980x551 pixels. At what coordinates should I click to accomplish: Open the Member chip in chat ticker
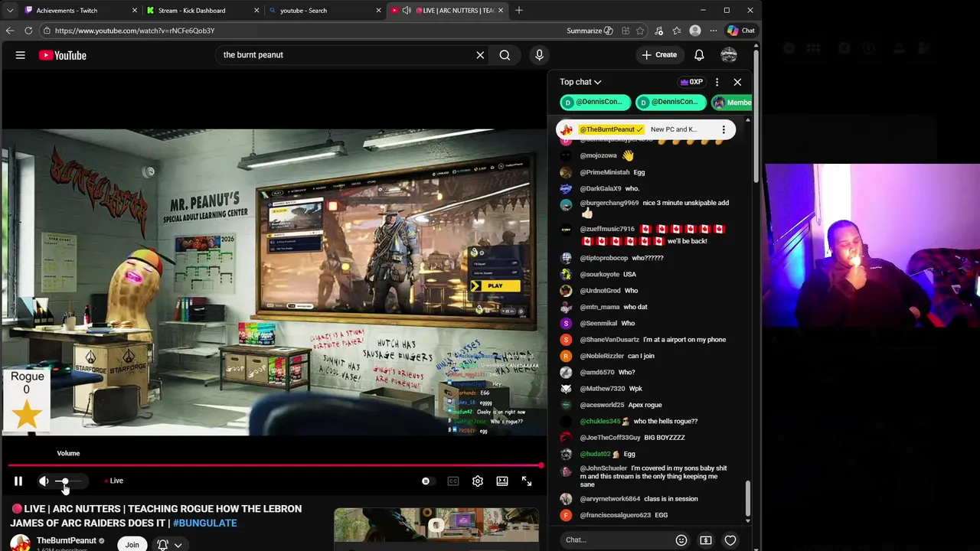(732, 102)
